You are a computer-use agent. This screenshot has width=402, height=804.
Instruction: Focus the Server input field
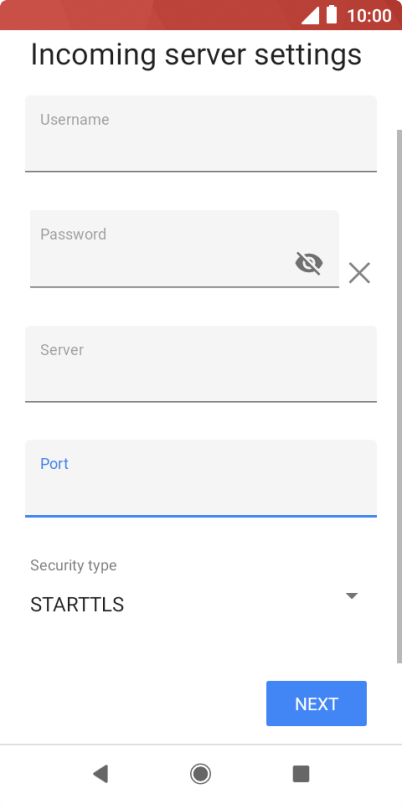click(201, 364)
